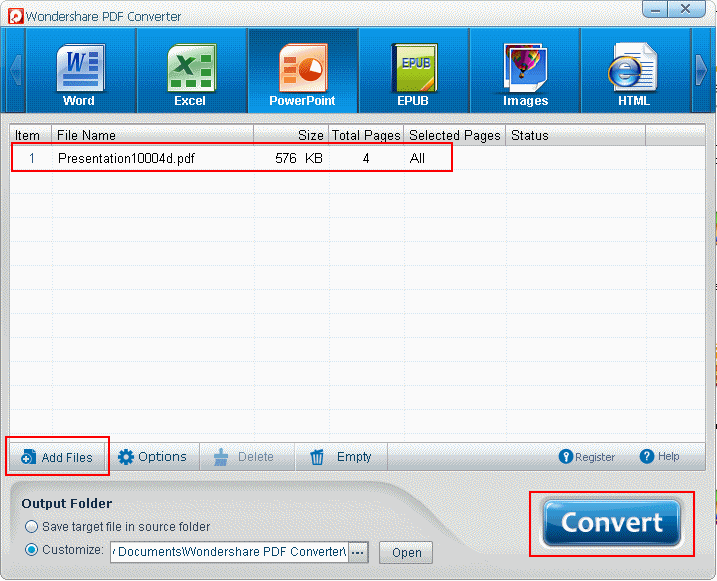This screenshot has width=717, height=581.
Task: Minimize the Wondershare PDF Converter window
Action: 655,10
